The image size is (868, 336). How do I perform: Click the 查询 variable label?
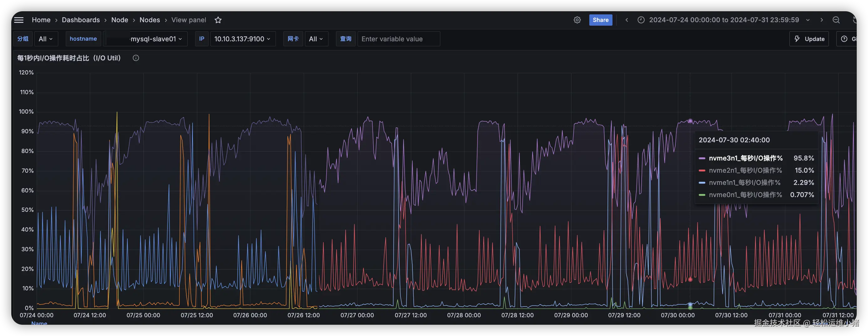[345, 39]
